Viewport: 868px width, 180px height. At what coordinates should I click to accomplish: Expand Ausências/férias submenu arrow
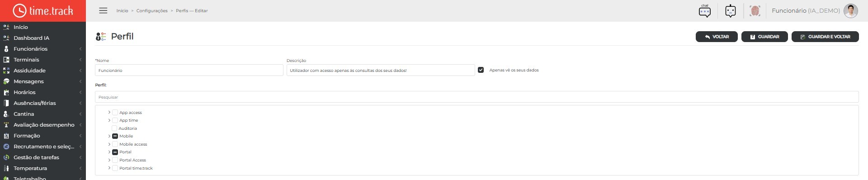(x=80, y=103)
